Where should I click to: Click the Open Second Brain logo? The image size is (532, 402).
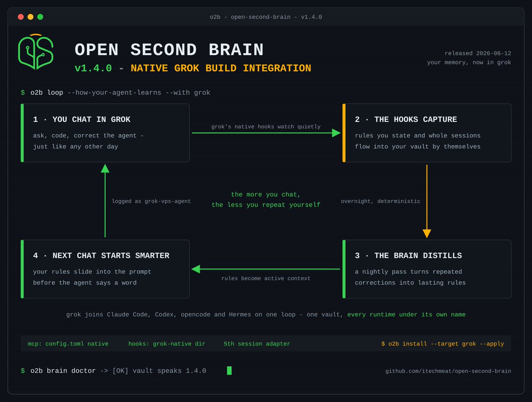(x=36, y=51)
